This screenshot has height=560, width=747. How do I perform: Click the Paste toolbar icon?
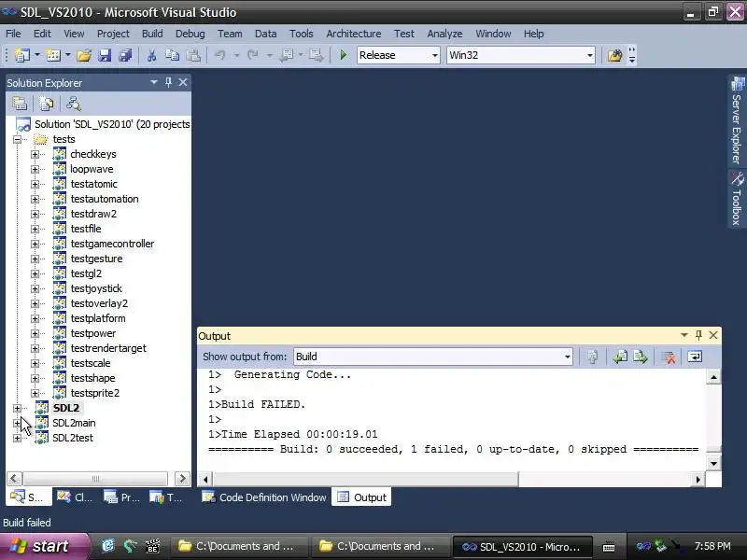(x=193, y=55)
